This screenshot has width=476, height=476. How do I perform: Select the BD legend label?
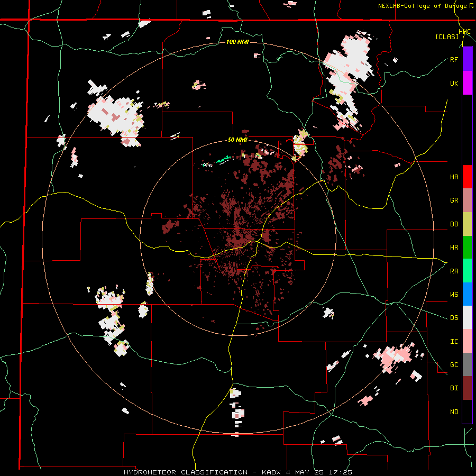point(454,224)
